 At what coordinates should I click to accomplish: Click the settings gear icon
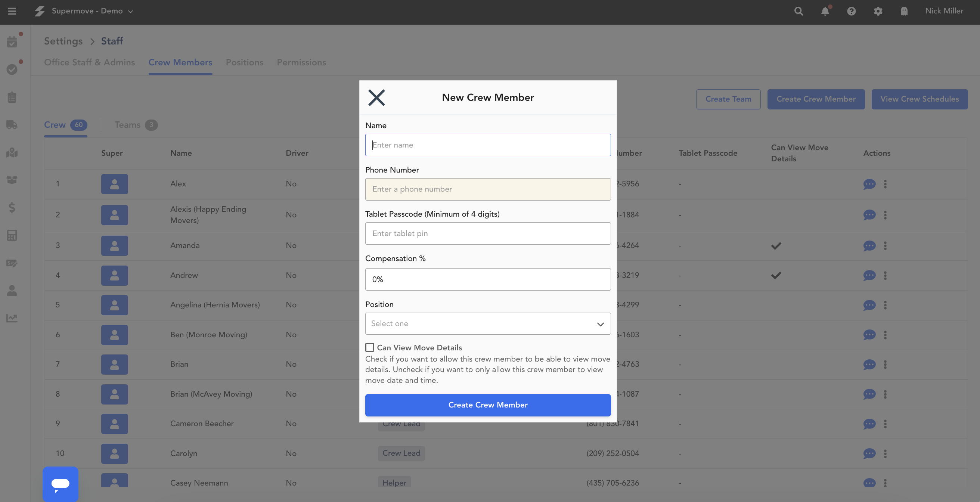tap(878, 12)
